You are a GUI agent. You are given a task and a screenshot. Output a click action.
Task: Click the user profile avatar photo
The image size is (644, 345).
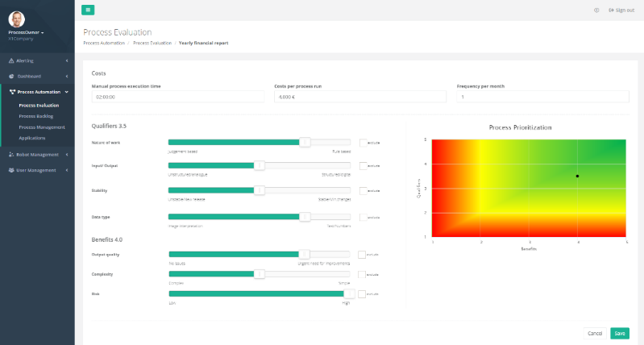coord(16,19)
